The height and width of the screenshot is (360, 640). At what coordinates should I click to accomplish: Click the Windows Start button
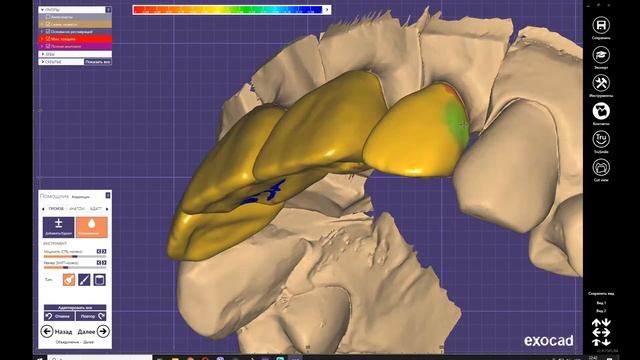pos(40,358)
